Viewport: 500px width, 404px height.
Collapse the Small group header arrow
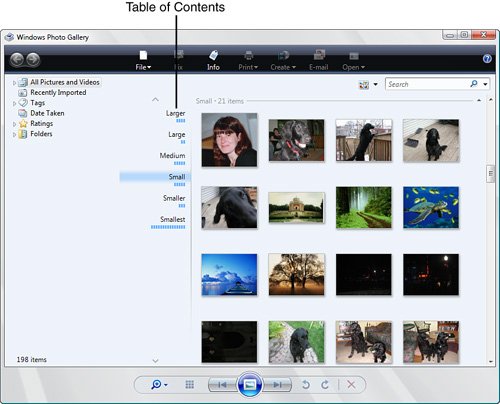[479, 100]
